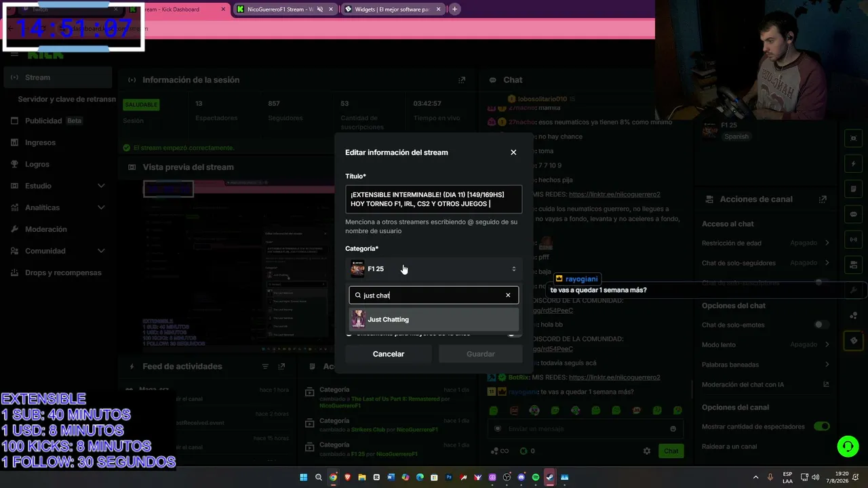Click the channel points infinity icon
The height and width of the screenshot is (488, 868).
pos(498,451)
